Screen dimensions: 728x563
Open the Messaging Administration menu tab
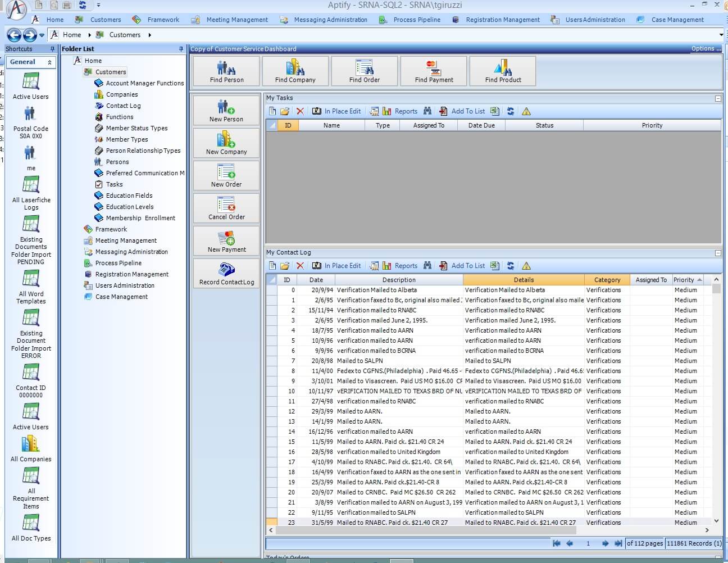(324, 20)
